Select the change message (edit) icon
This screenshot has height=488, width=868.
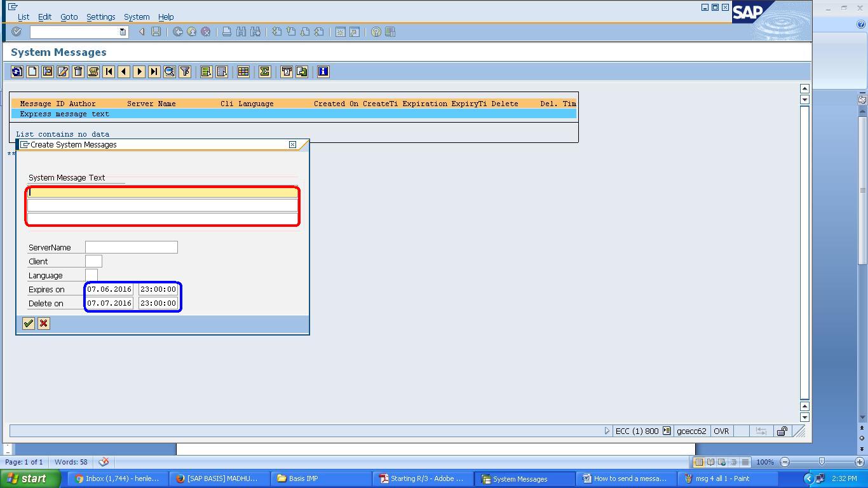click(x=62, y=71)
